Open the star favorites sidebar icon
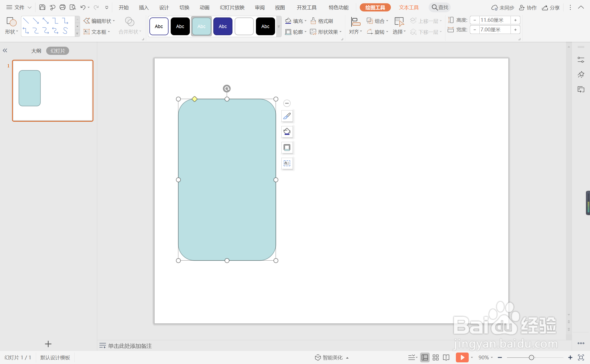This screenshot has width=590, height=364. click(581, 74)
